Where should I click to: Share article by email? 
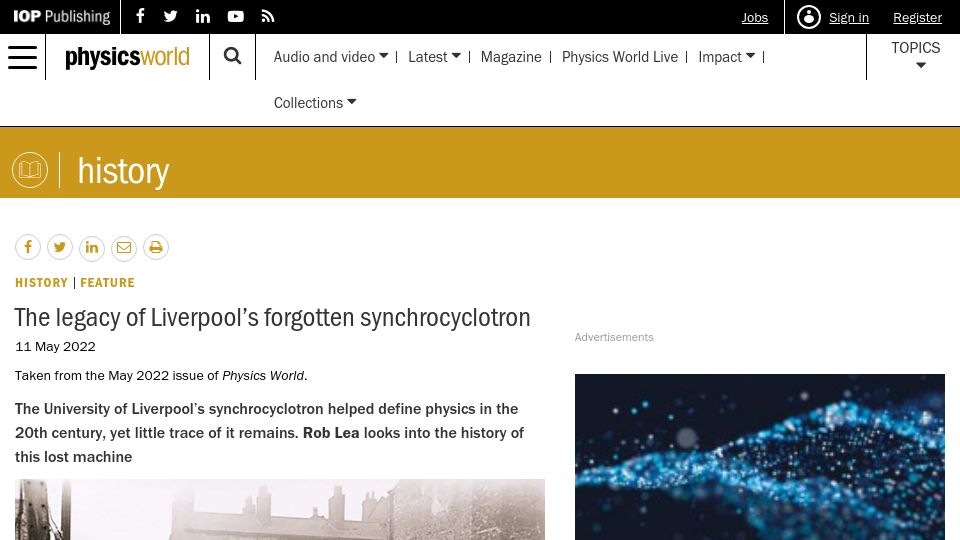(124, 247)
